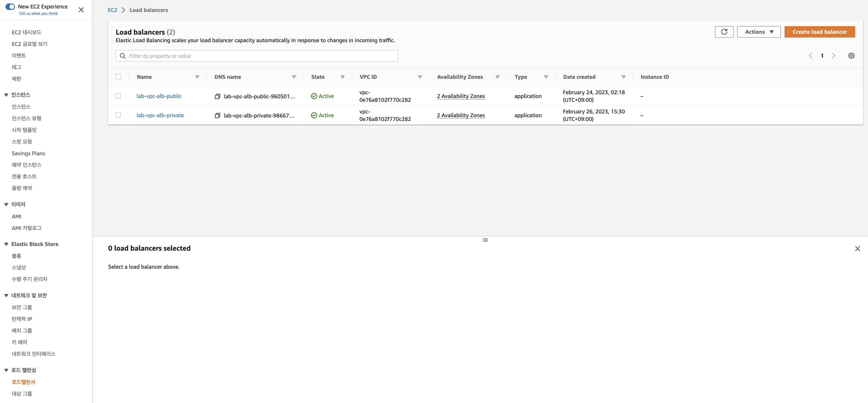Open the Actions dropdown

pyautogui.click(x=758, y=32)
